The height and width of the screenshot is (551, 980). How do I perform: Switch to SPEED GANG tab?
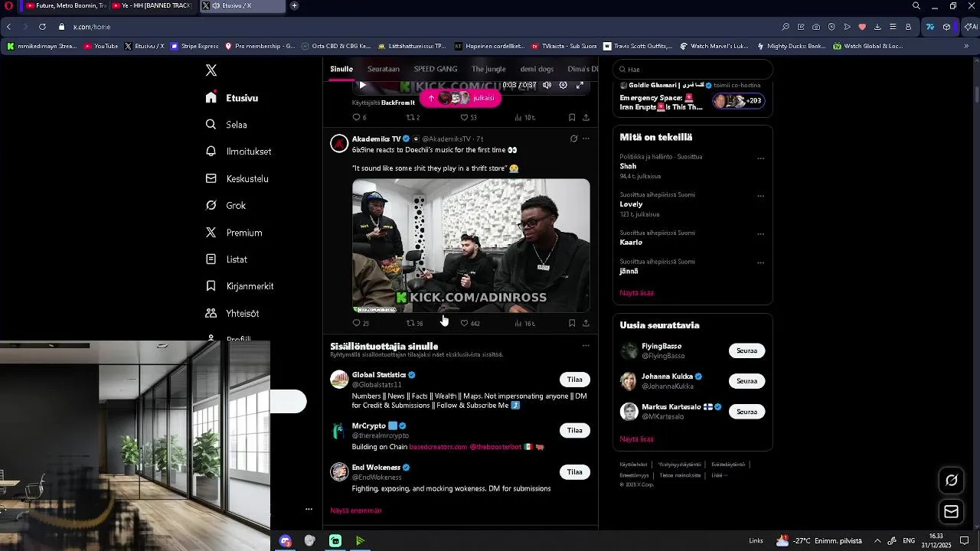click(x=436, y=69)
